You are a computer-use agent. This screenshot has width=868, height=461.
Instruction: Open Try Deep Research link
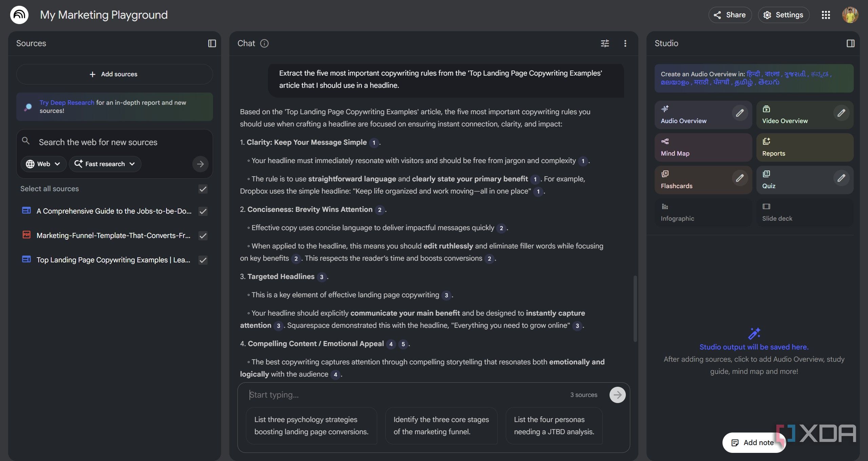pos(67,103)
